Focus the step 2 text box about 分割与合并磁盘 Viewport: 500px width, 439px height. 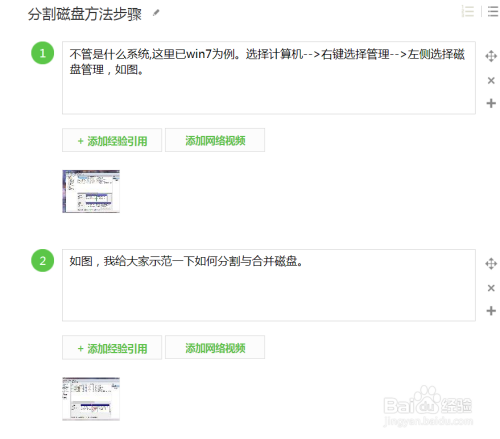[269, 285]
